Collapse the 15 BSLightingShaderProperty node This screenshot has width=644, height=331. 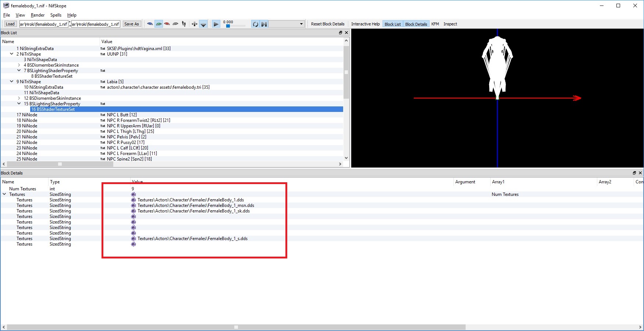19,103
